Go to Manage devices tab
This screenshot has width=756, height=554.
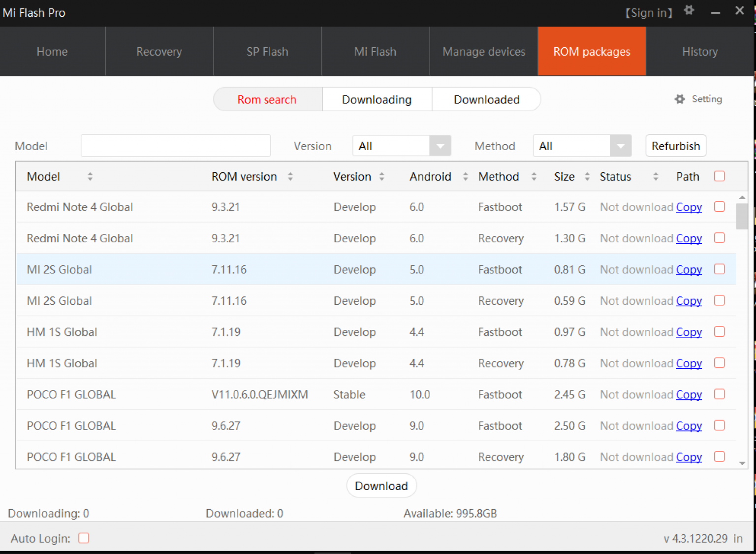tap(484, 51)
